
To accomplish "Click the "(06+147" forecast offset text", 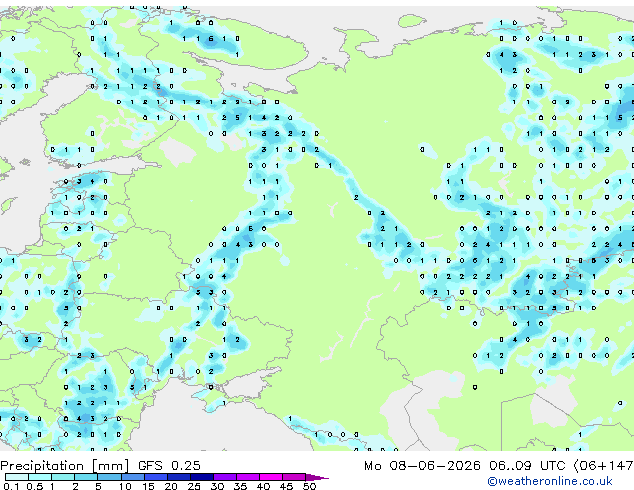I will 603,466.
